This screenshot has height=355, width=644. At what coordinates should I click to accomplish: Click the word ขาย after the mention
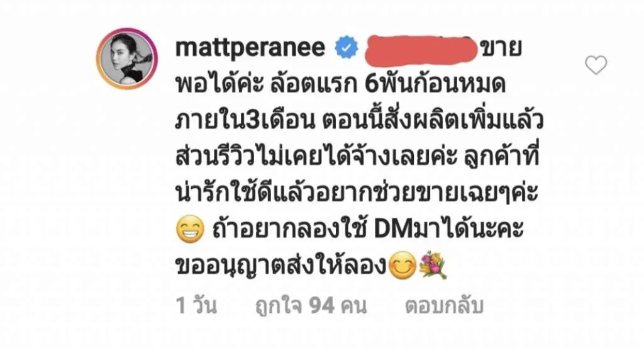tap(501, 49)
